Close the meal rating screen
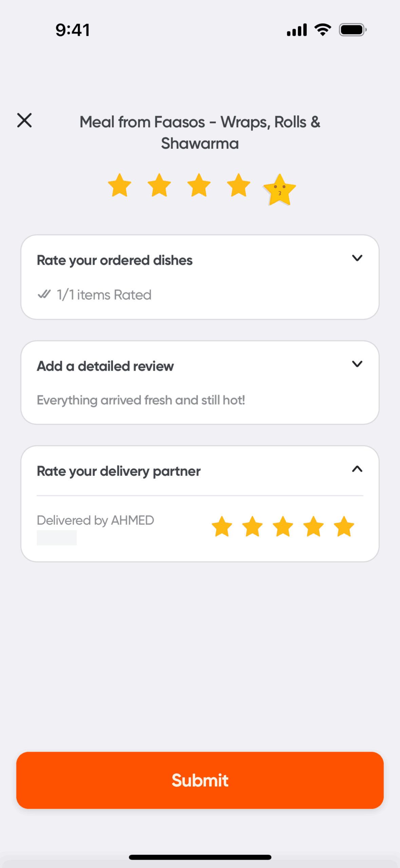Image resolution: width=400 pixels, height=868 pixels. pyautogui.click(x=24, y=121)
